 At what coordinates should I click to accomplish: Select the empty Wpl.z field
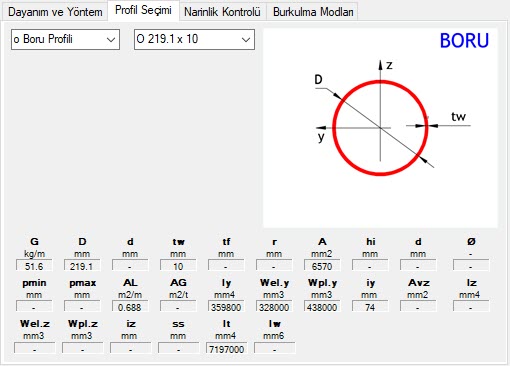click(83, 349)
